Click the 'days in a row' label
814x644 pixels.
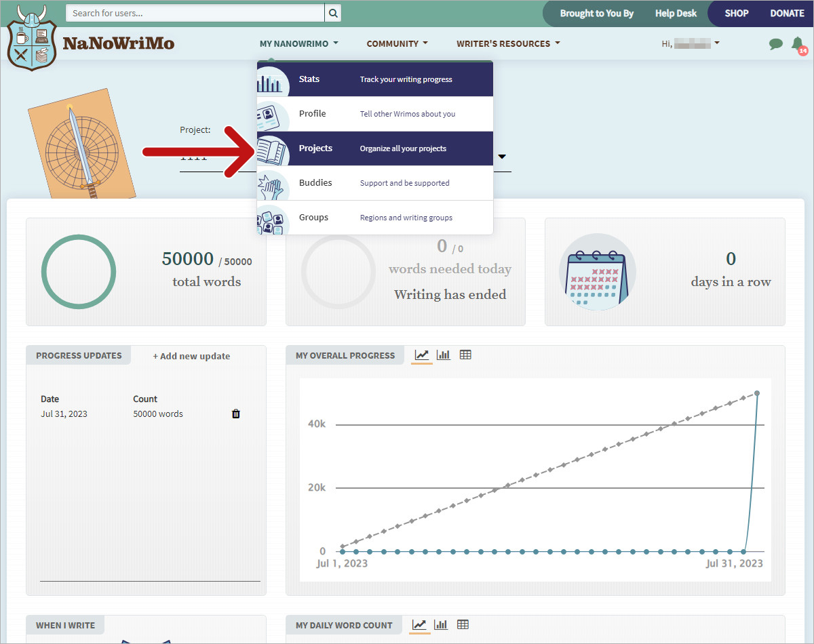731,282
